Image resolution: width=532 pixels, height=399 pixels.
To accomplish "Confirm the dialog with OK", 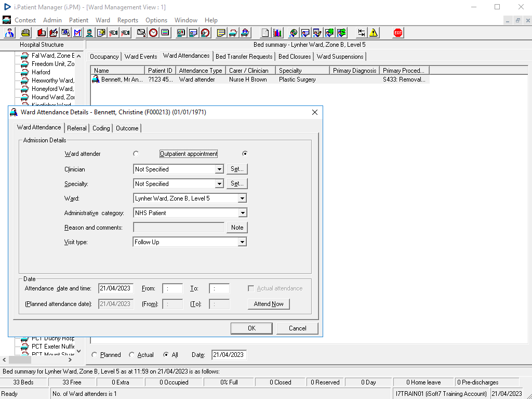I will point(251,328).
